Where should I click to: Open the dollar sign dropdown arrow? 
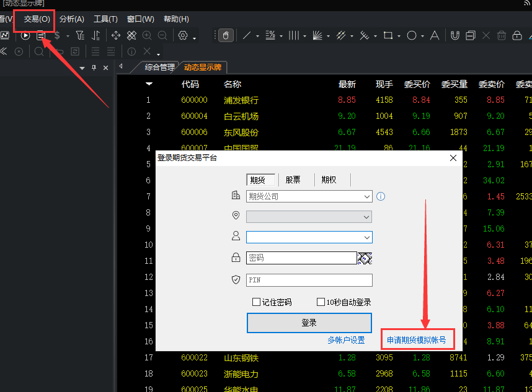[x=68, y=36]
